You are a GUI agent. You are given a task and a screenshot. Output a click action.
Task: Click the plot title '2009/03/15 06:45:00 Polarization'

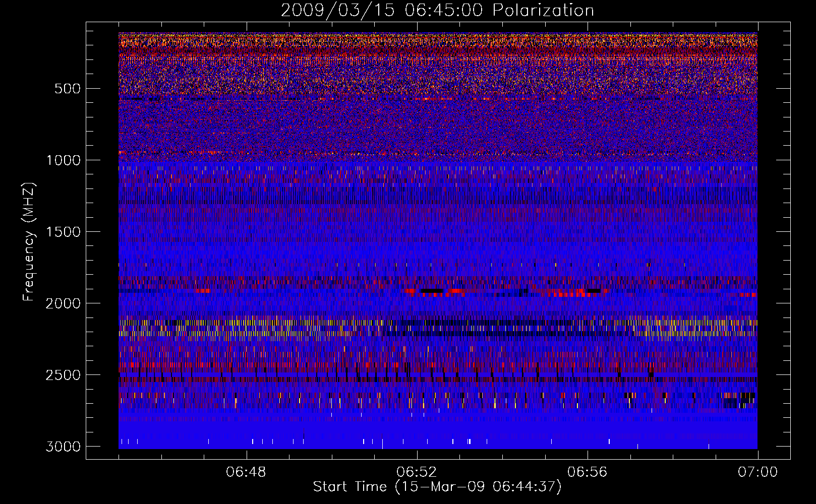[x=437, y=10]
